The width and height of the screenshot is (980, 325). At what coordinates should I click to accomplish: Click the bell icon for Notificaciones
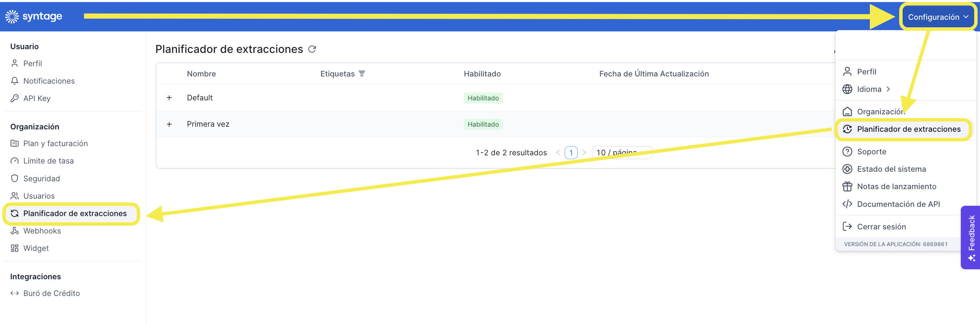(x=14, y=81)
